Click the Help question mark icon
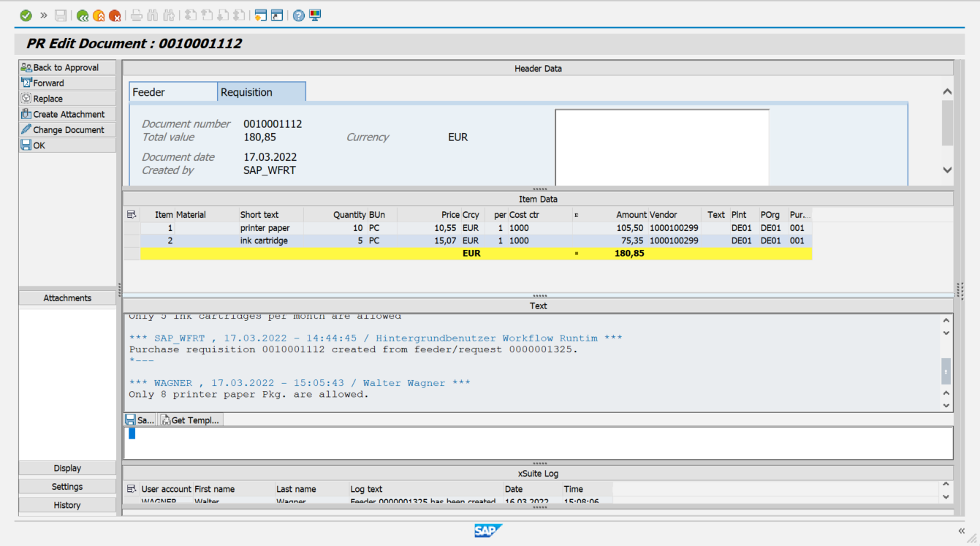This screenshot has width=980, height=546. (298, 15)
